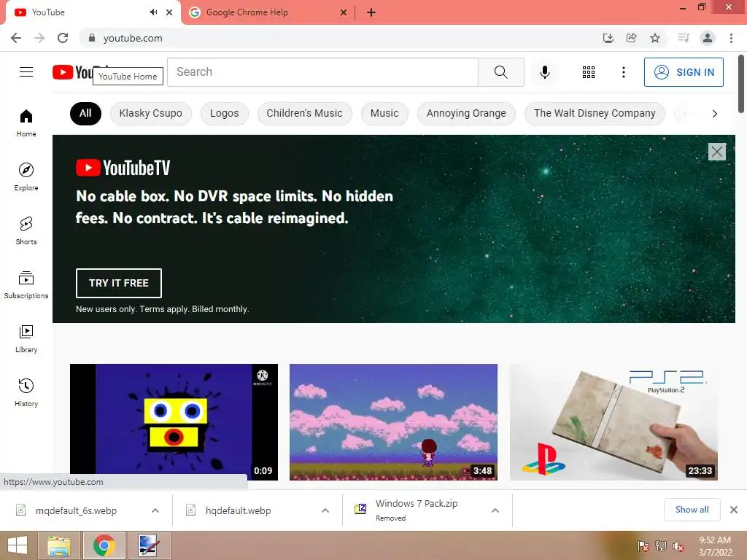Select the All filter chip
Screen dimensions: 747x560
tap(85, 113)
